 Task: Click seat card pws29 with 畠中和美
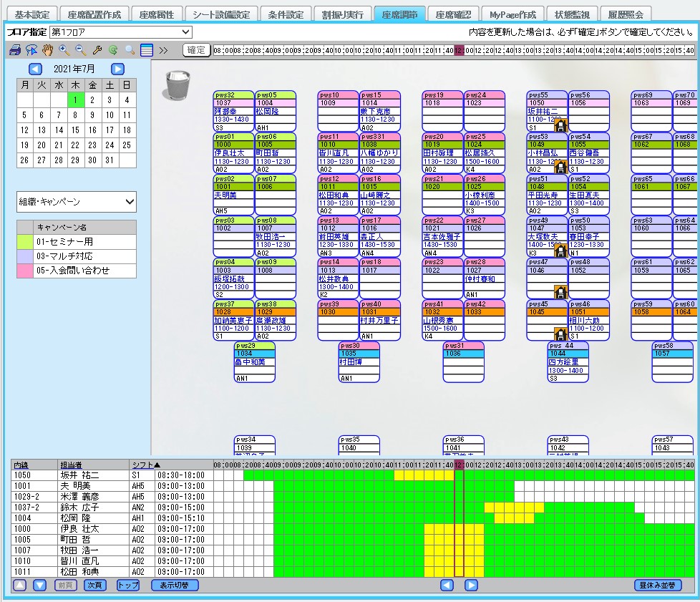(255, 361)
